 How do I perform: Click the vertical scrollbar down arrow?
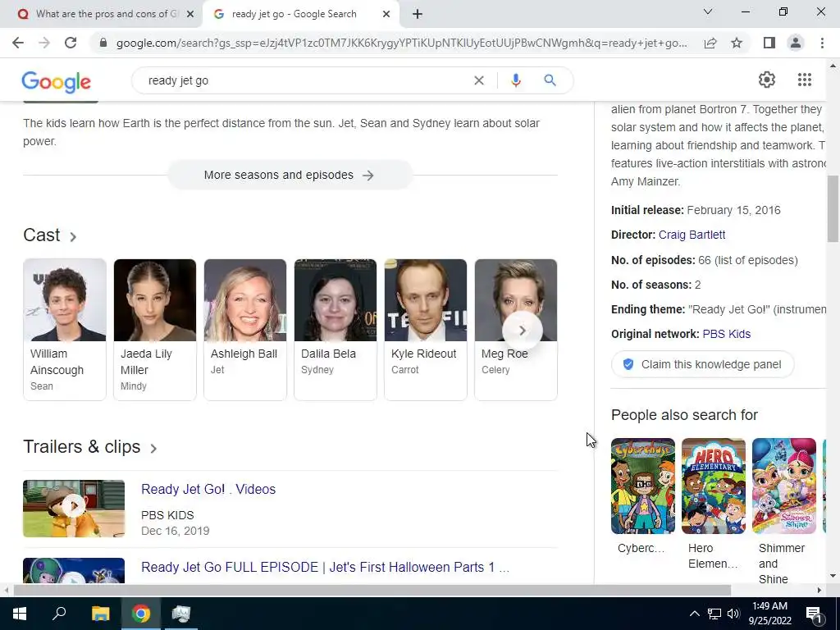pos(833,576)
